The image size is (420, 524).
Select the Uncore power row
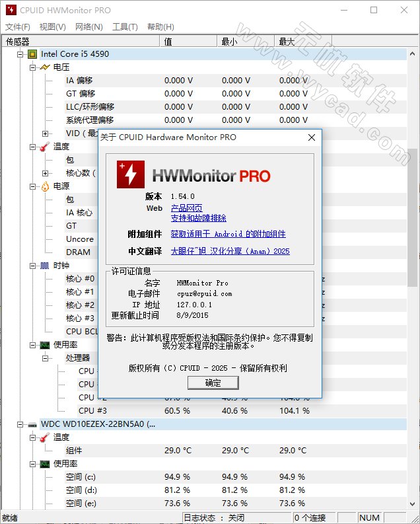click(x=80, y=239)
